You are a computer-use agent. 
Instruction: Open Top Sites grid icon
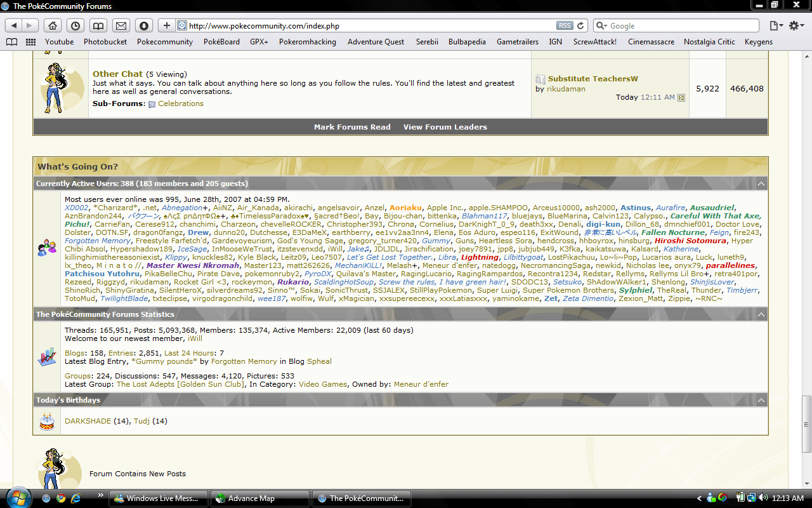click(x=30, y=42)
